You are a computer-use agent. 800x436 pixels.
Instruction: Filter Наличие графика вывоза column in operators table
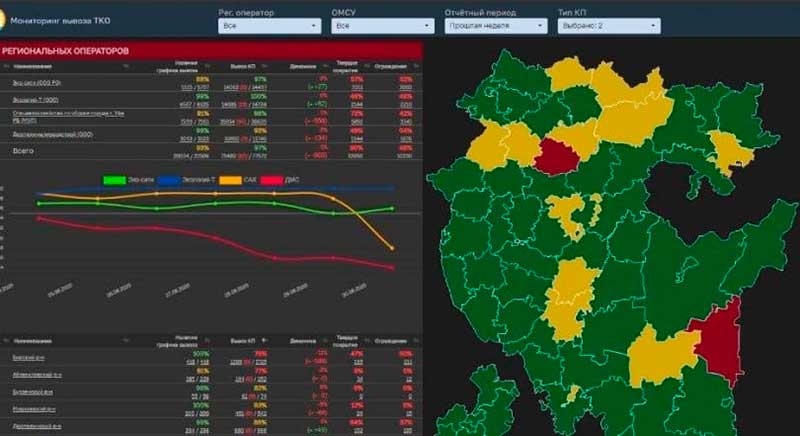(x=207, y=66)
